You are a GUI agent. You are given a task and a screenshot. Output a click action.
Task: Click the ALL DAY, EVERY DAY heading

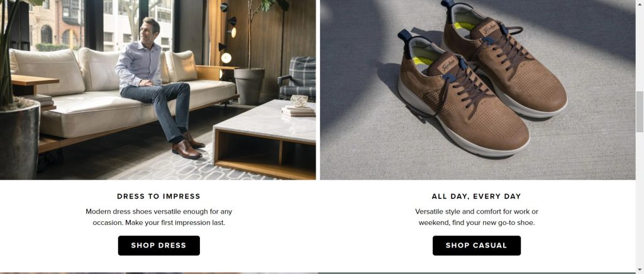477,197
